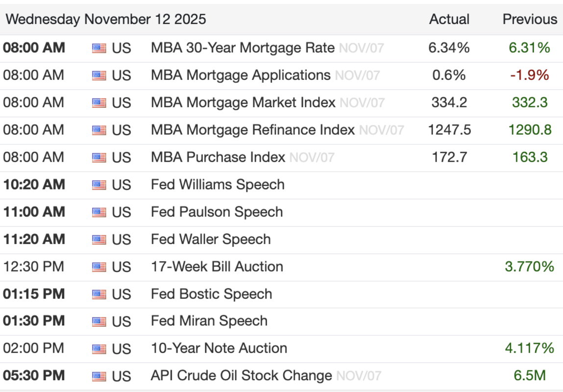Screen dimensions: 563x392
Task: Select the Fed Bostic Speech row
Action: tap(211, 294)
